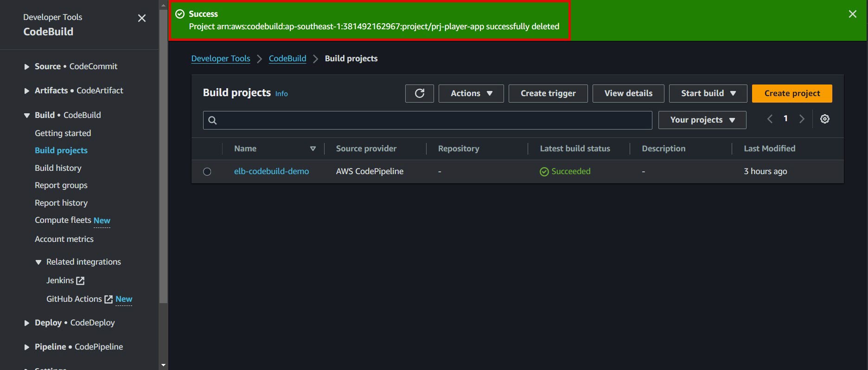Open Account metrics in sidebar

[x=64, y=239]
